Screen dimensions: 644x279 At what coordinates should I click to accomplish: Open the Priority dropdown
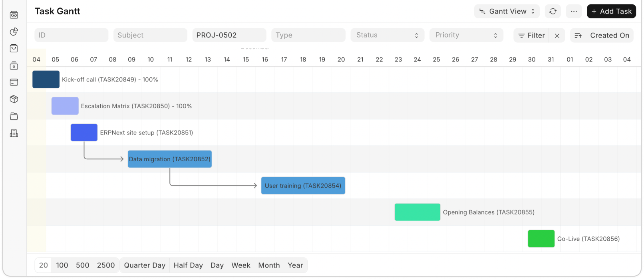tap(466, 35)
